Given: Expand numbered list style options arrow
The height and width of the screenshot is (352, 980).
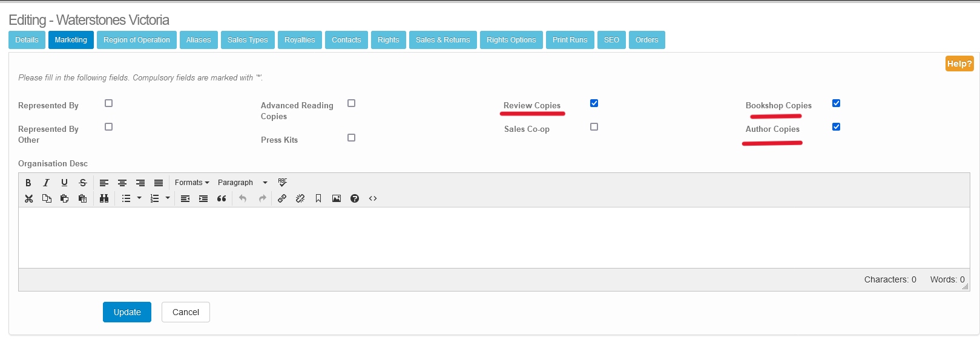Looking at the screenshot, I should pos(168,198).
